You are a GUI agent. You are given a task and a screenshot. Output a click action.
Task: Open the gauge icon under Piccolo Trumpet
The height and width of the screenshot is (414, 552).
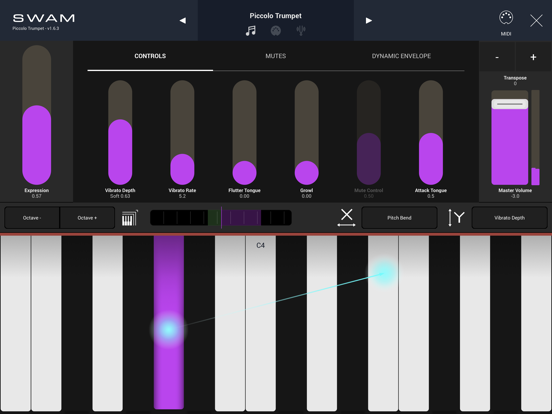click(x=276, y=31)
